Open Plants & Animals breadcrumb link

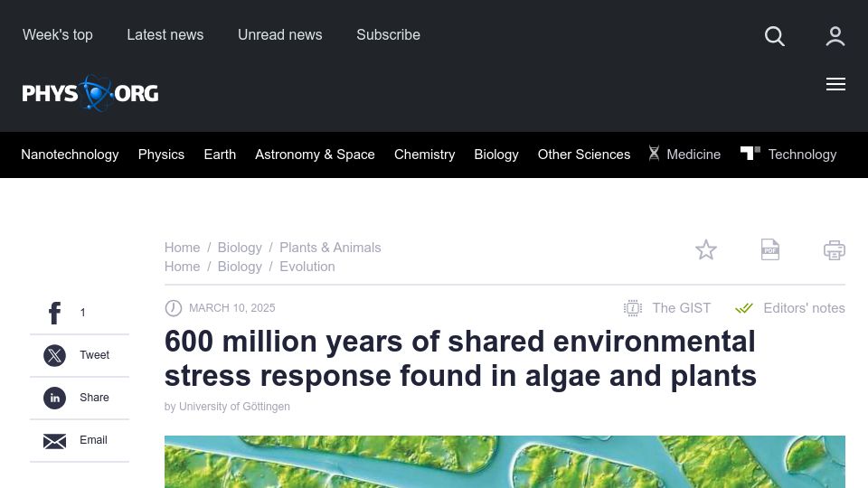coord(330,248)
